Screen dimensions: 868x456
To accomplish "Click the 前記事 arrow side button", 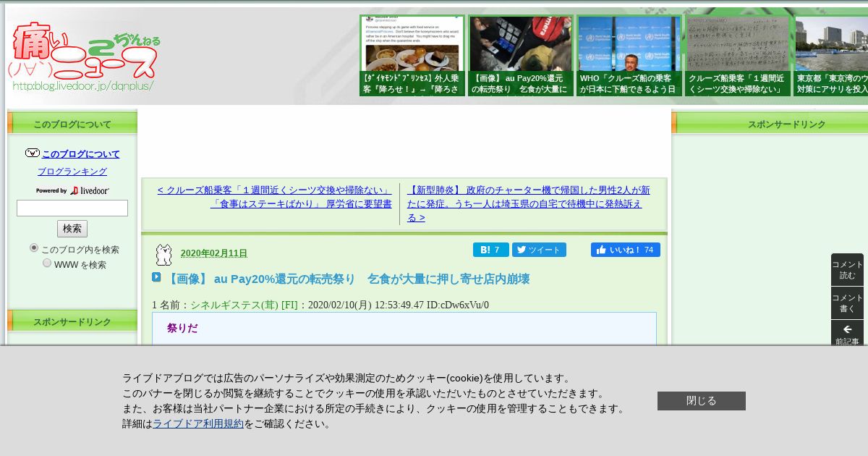I will click(x=847, y=332).
